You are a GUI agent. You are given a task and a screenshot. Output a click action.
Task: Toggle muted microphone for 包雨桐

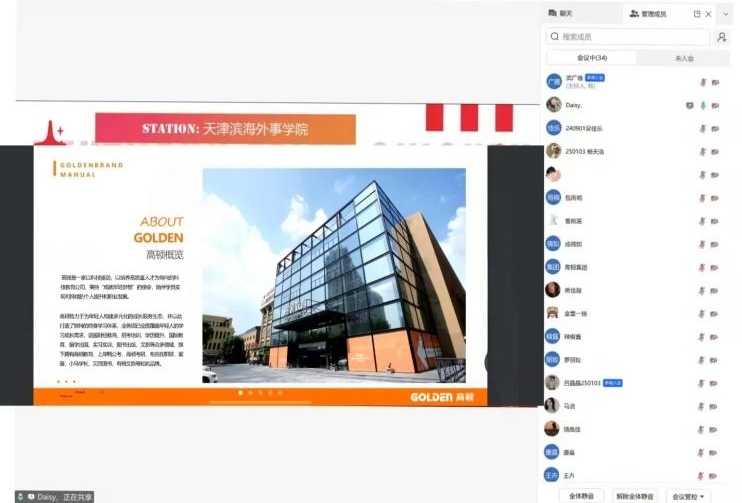tap(703, 198)
